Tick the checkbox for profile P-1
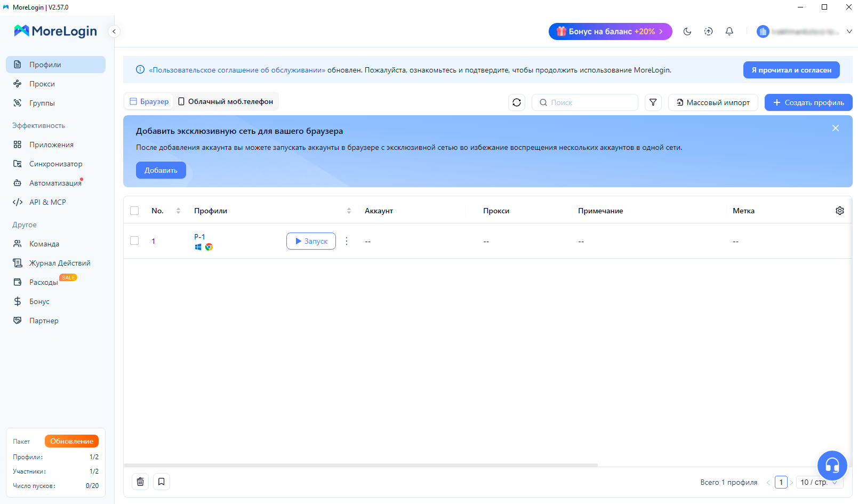The image size is (858, 504). (x=134, y=241)
